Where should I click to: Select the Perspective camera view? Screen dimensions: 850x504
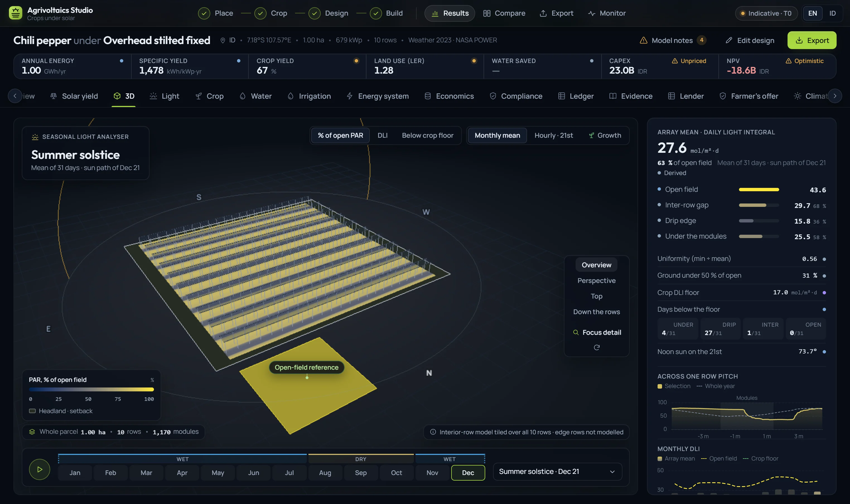coord(596,280)
